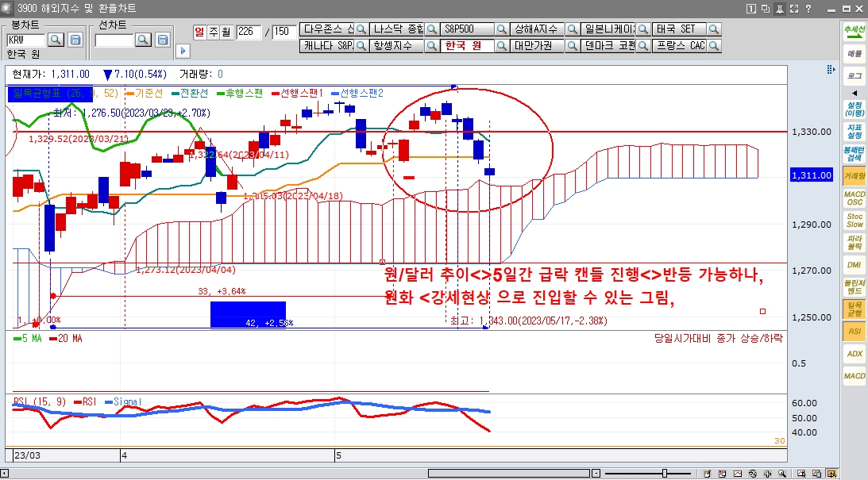Select the 추세선 trendline tool
The width and height of the screenshot is (868, 480).
coord(854,32)
